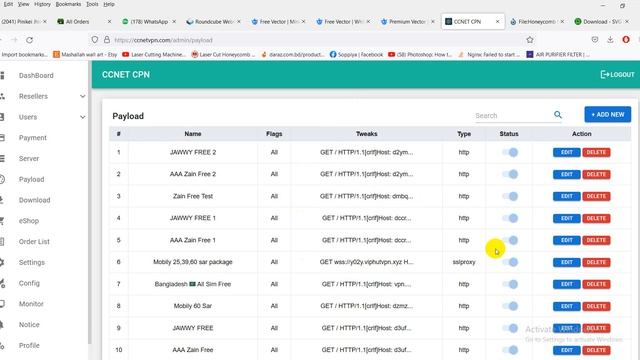Bookmark this page with the star icon
Screen dimensions: 640x360
(x=530, y=40)
